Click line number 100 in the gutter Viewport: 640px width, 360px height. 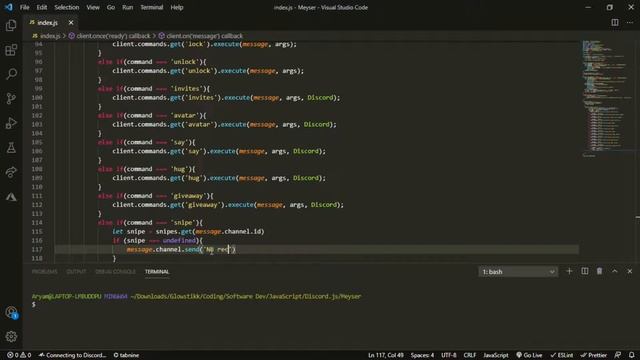click(x=37, y=98)
